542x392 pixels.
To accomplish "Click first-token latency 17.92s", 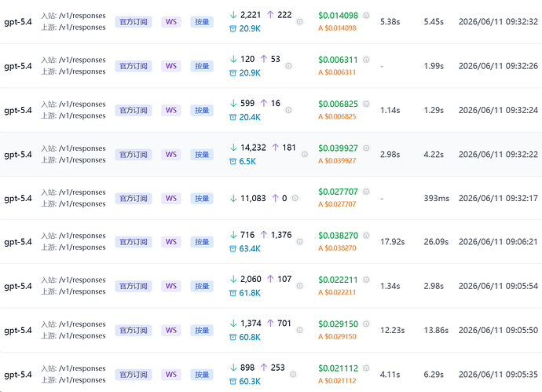I will [392, 242].
